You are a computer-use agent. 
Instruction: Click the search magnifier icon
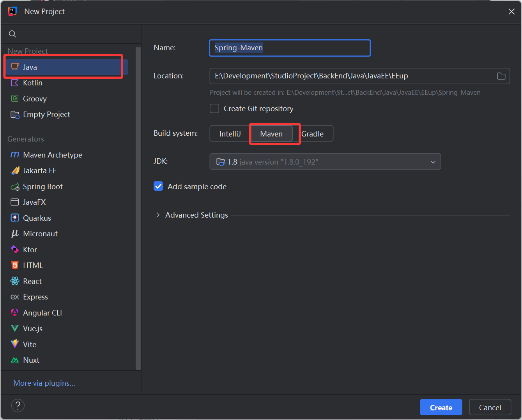point(12,34)
